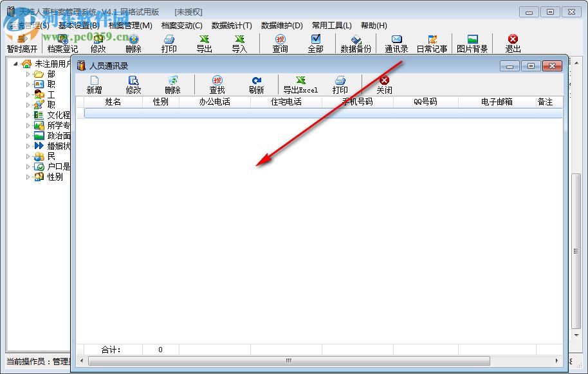Click the 办公电话 column header
This screenshot has width=588, height=374.
pyautogui.click(x=214, y=102)
